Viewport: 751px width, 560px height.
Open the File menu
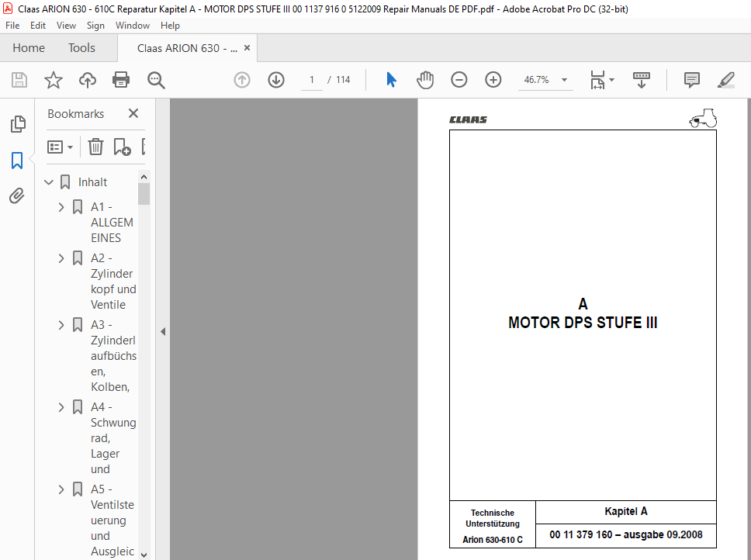tap(12, 26)
